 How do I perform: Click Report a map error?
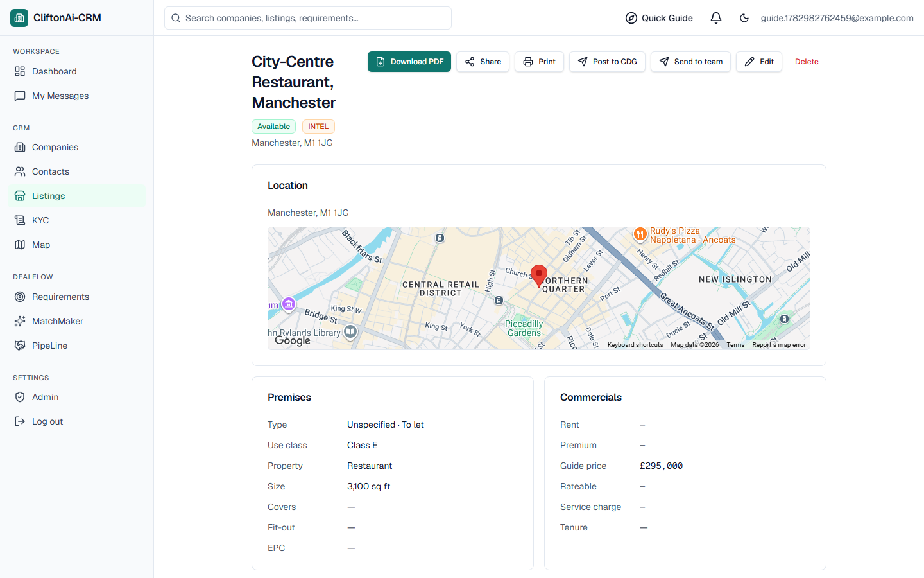(x=779, y=345)
